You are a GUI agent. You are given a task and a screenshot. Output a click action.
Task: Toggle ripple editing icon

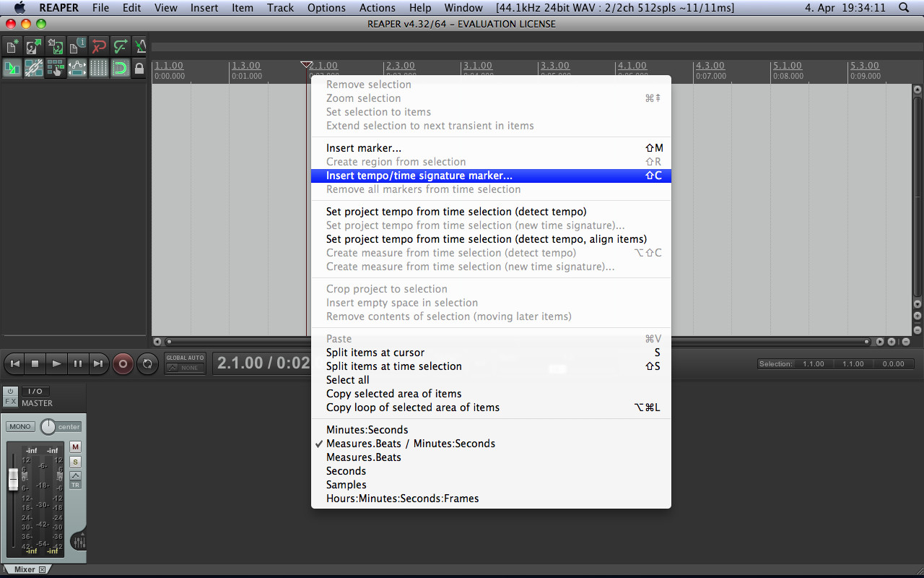pos(56,69)
